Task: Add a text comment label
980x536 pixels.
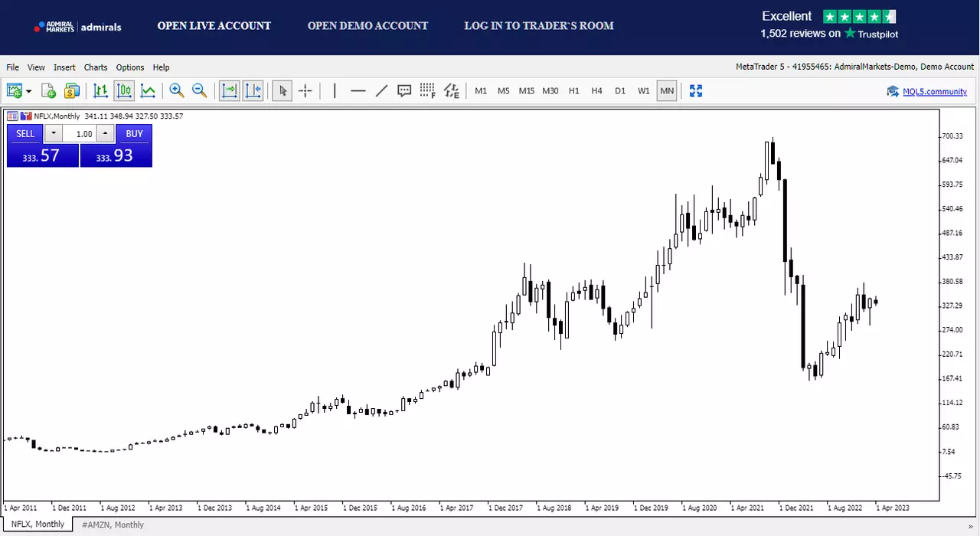Action: tap(405, 91)
